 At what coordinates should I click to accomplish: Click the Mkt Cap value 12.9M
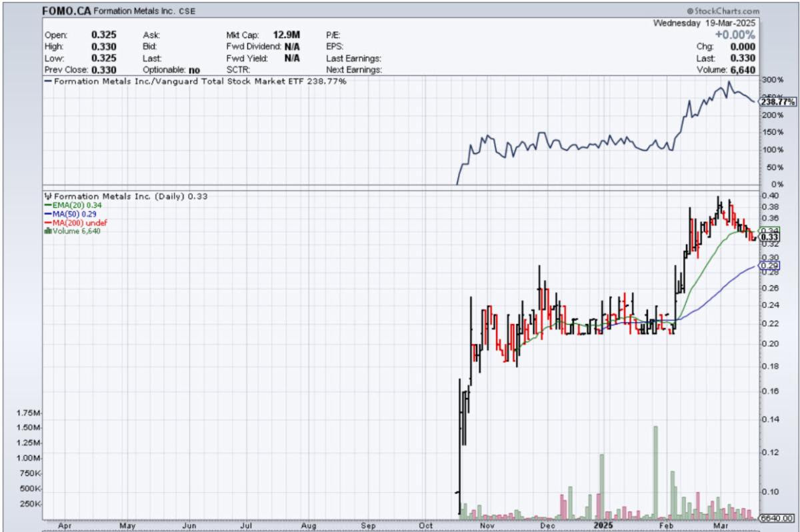285,35
